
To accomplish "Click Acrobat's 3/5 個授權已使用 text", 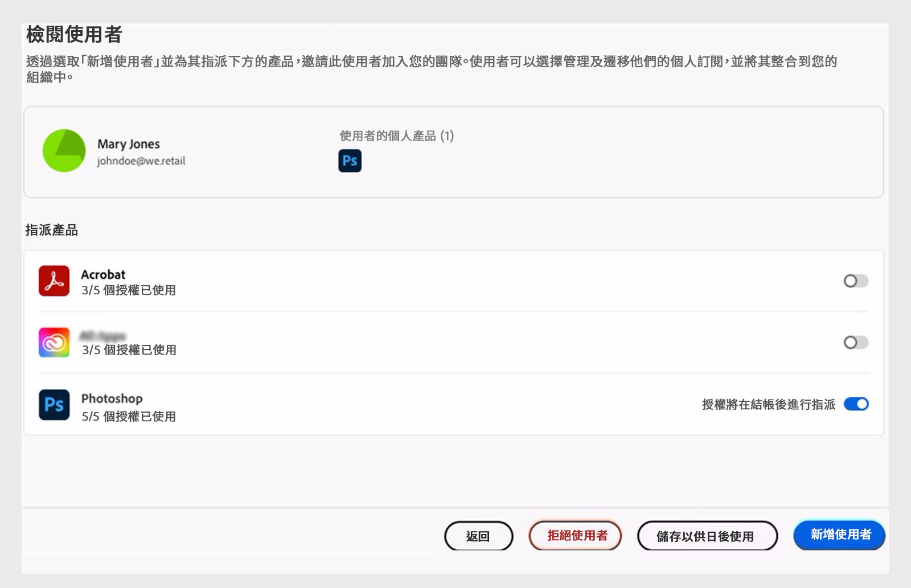I will [129, 290].
